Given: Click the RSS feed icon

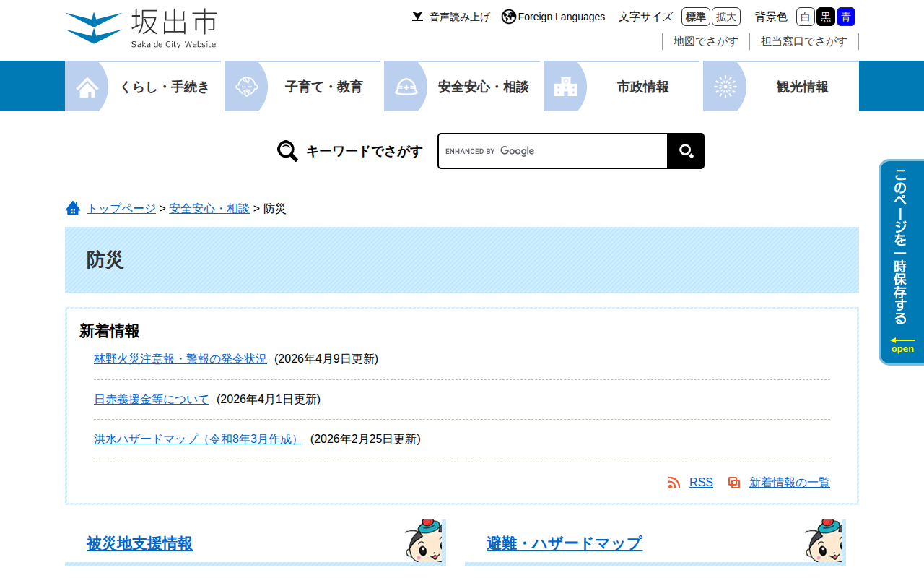Looking at the screenshot, I should point(674,483).
